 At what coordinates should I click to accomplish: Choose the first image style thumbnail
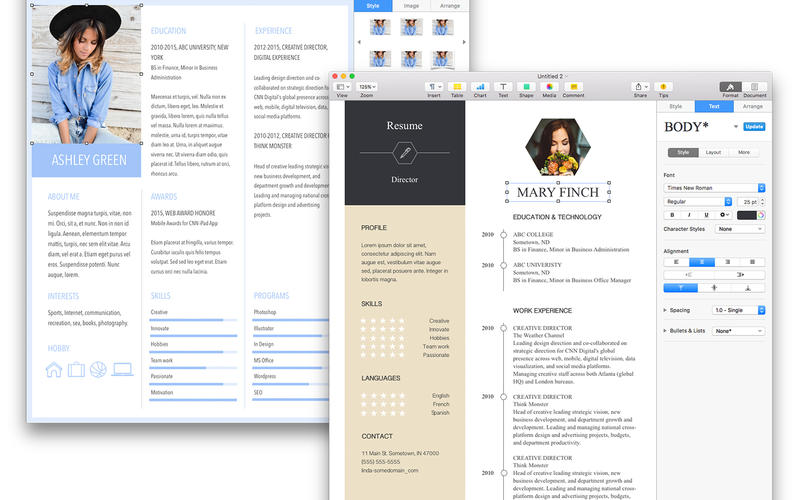click(x=380, y=27)
